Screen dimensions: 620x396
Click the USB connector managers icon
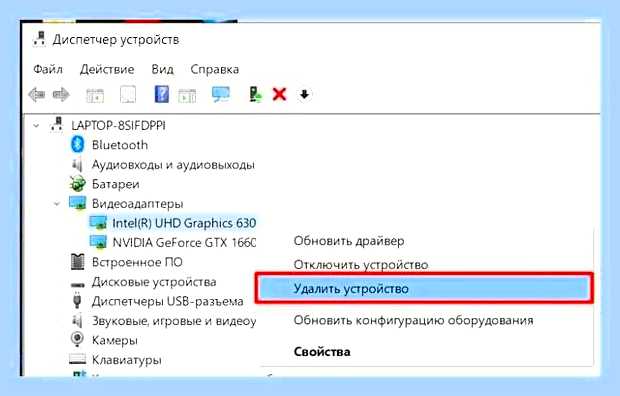tap(78, 301)
